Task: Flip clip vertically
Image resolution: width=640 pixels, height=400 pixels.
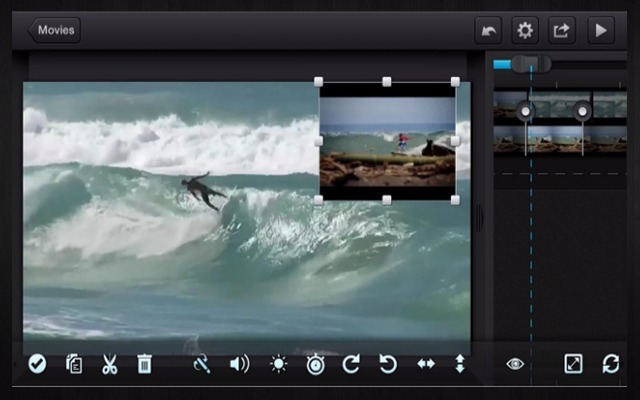Action: 460,364
